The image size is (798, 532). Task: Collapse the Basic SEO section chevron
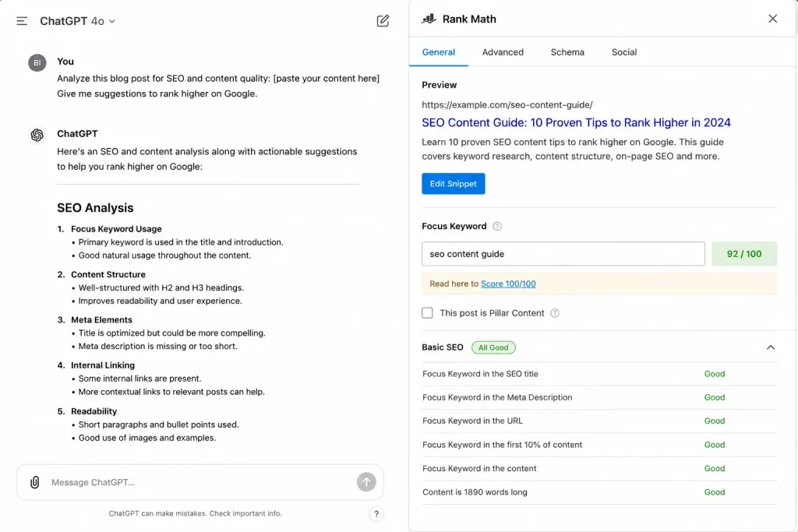(771, 347)
